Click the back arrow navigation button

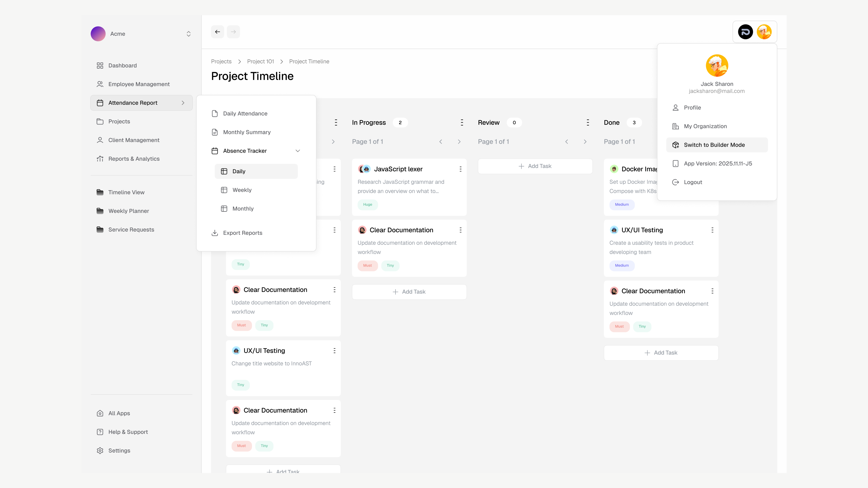[217, 32]
